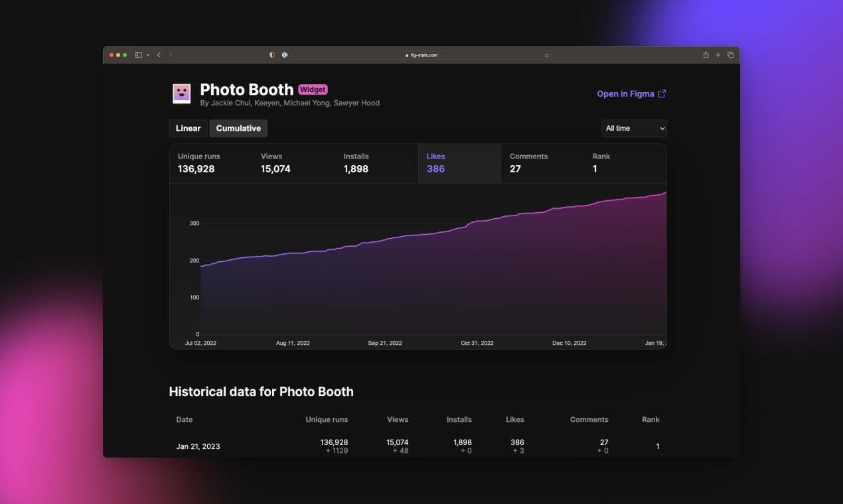Screen dimensions: 843x504
Task: Click the Historical data for Photo Booth heading
Action: point(262,392)
